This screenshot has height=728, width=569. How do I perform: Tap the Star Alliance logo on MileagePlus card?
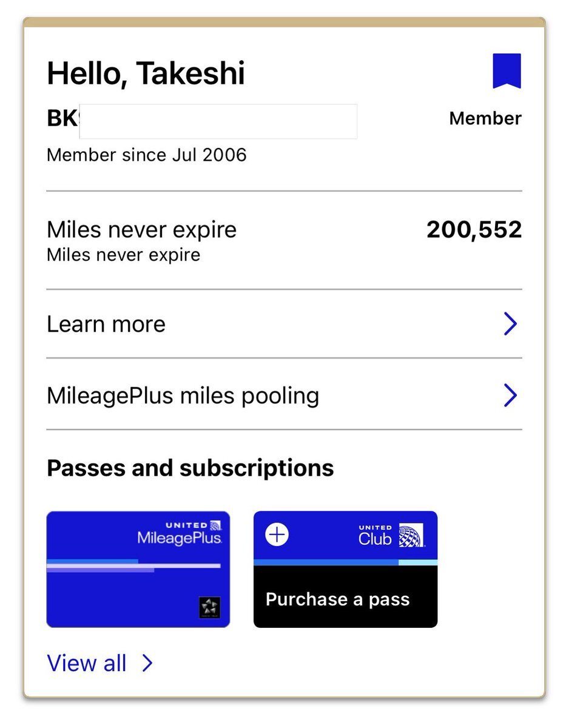pyautogui.click(x=210, y=607)
